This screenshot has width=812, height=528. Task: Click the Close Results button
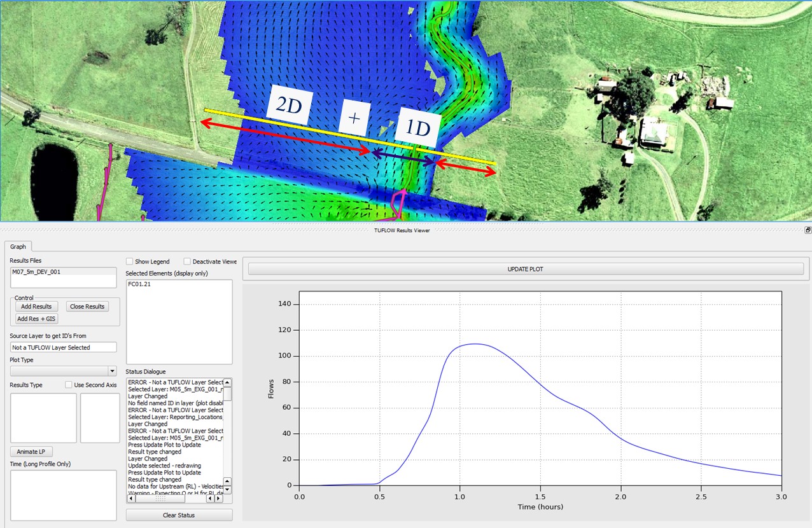[x=87, y=306]
